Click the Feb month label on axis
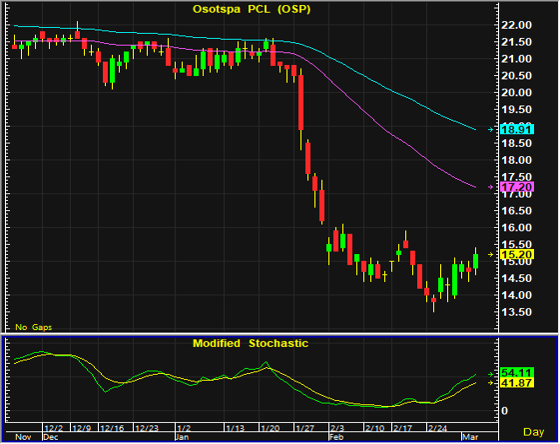 coord(336,437)
